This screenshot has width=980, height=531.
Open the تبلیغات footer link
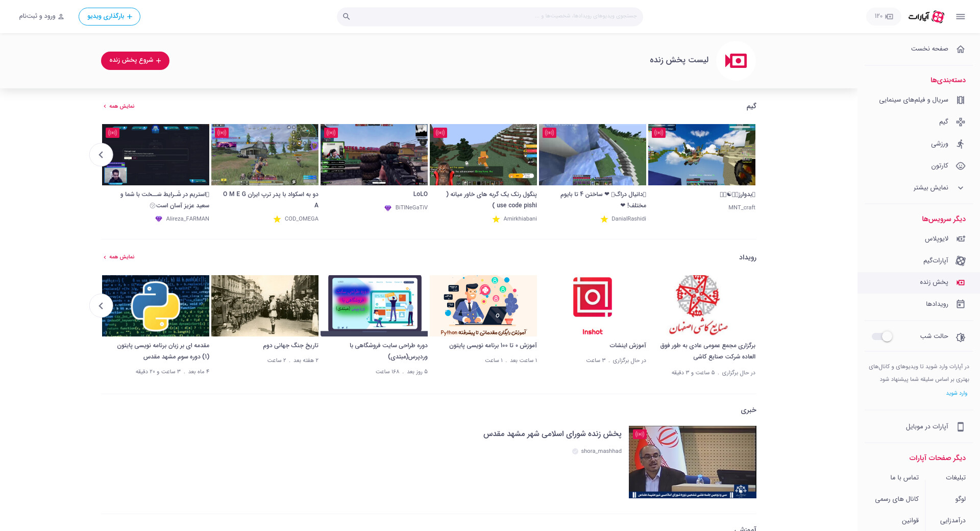(x=955, y=477)
